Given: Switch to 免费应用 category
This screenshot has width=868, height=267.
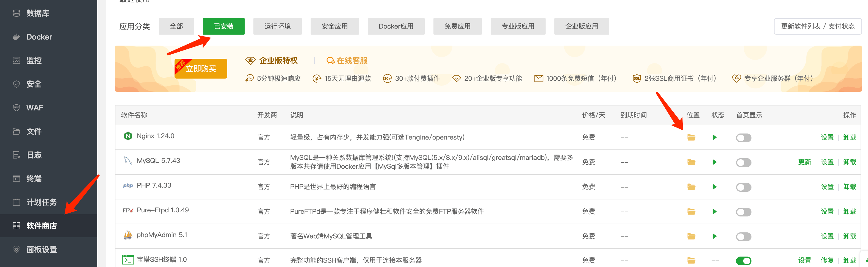Looking at the screenshot, I should [x=457, y=26].
